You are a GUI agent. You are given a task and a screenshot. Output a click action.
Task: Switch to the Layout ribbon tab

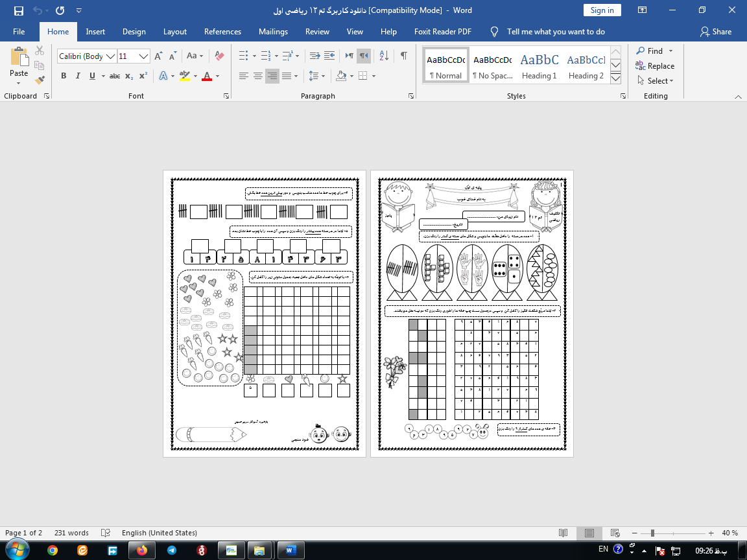coord(174,32)
